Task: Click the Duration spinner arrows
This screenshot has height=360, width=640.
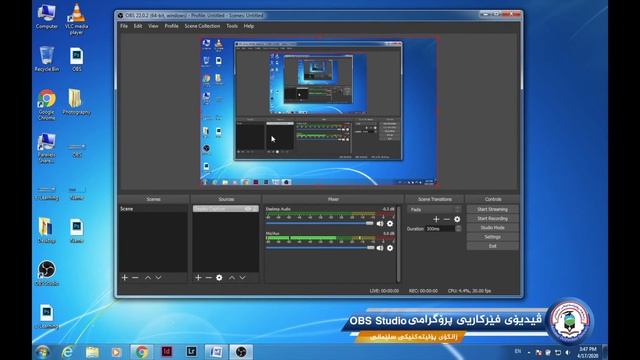Action: pos(458,229)
